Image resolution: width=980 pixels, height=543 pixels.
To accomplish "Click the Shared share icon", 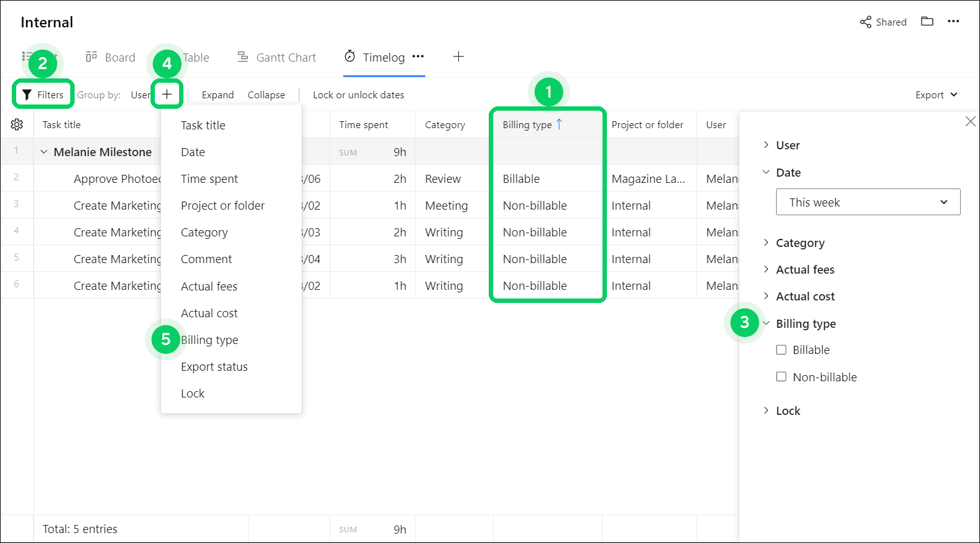I will (866, 22).
